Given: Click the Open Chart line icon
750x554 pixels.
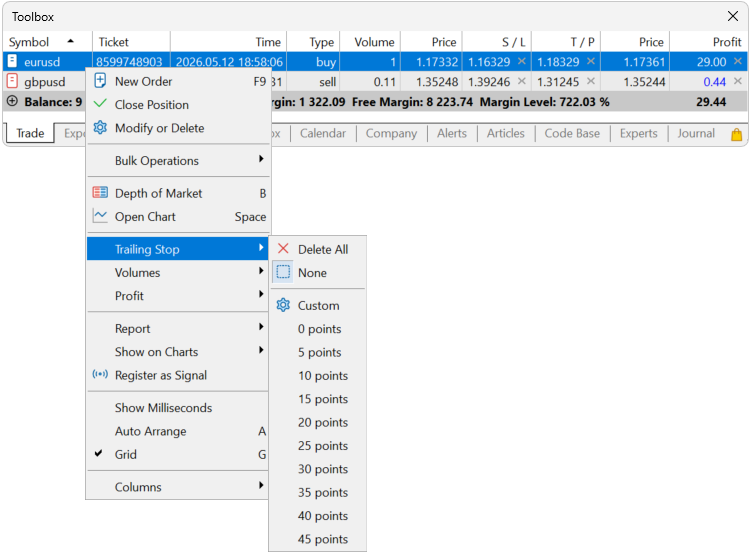Looking at the screenshot, I should [100, 216].
